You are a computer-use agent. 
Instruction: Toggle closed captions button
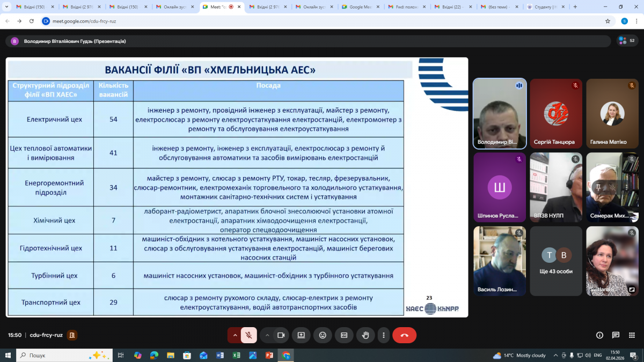pos(344,335)
